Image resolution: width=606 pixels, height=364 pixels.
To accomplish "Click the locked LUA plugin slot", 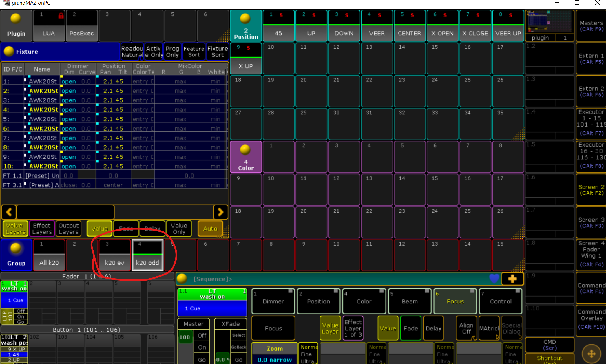I will point(49,26).
